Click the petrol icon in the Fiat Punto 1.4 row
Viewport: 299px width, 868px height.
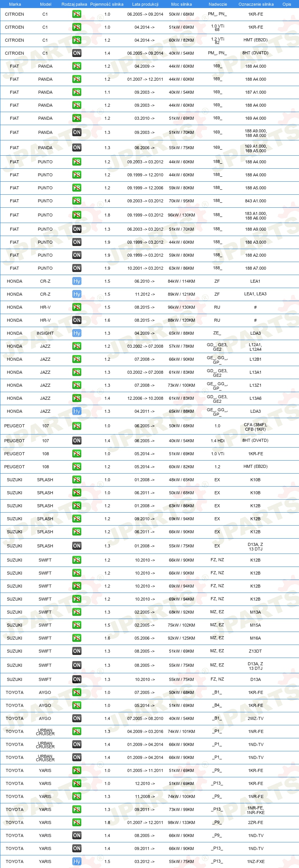tap(77, 201)
